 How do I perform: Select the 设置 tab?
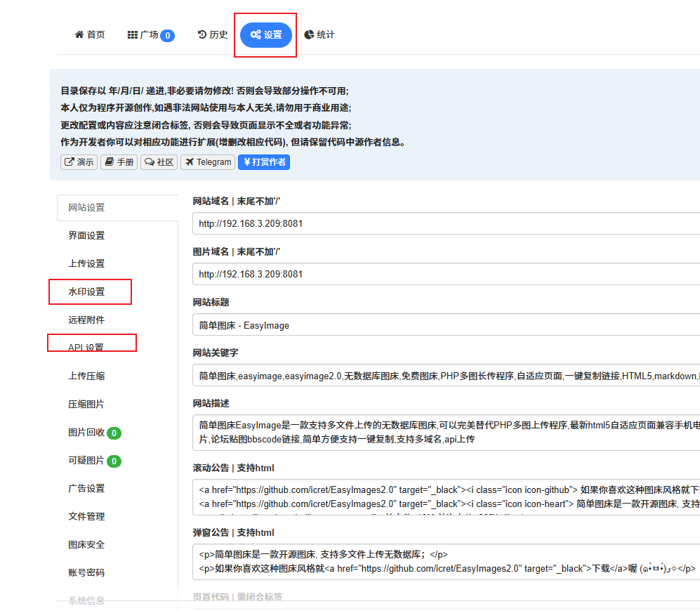coord(266,35)
